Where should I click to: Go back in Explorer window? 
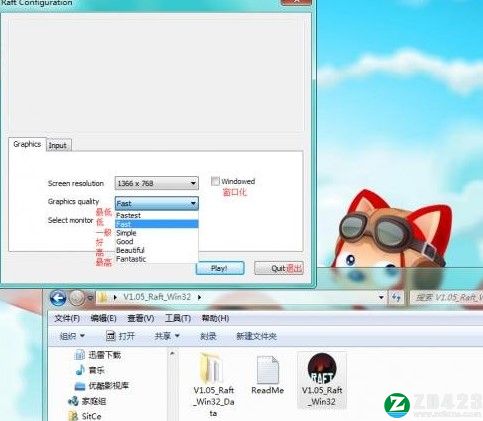(58, 298)
